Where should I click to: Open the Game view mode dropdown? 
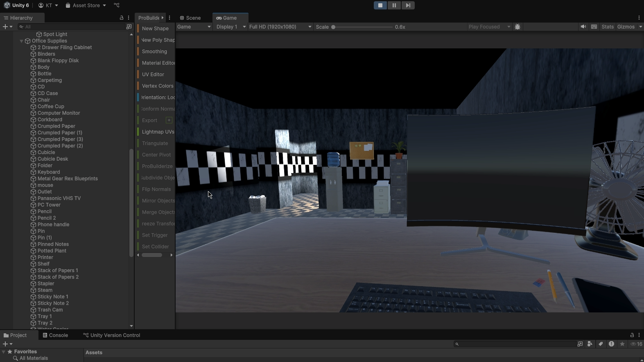[x=194, y=27]
